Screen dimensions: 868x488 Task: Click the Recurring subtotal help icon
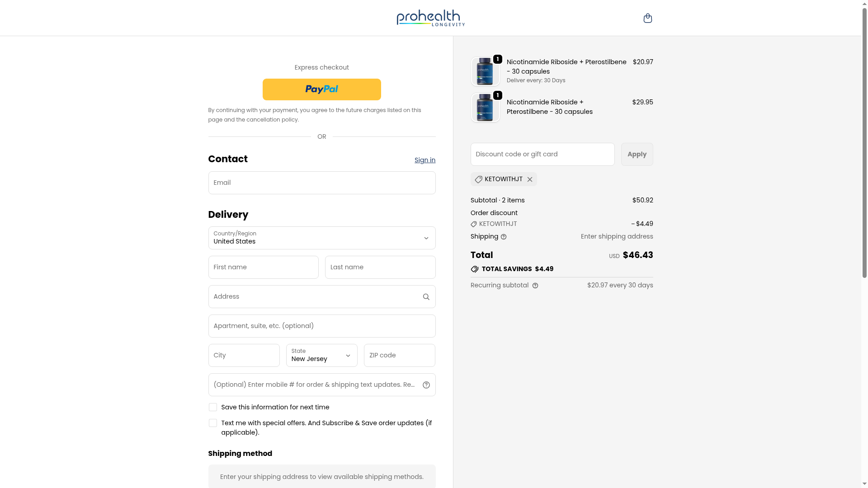535,286
